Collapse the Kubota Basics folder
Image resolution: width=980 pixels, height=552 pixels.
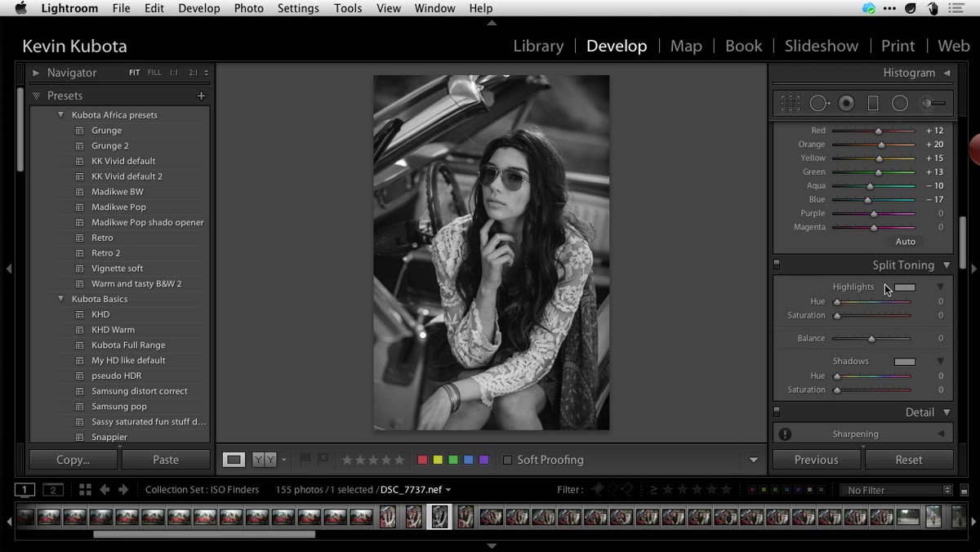[60, 299]
